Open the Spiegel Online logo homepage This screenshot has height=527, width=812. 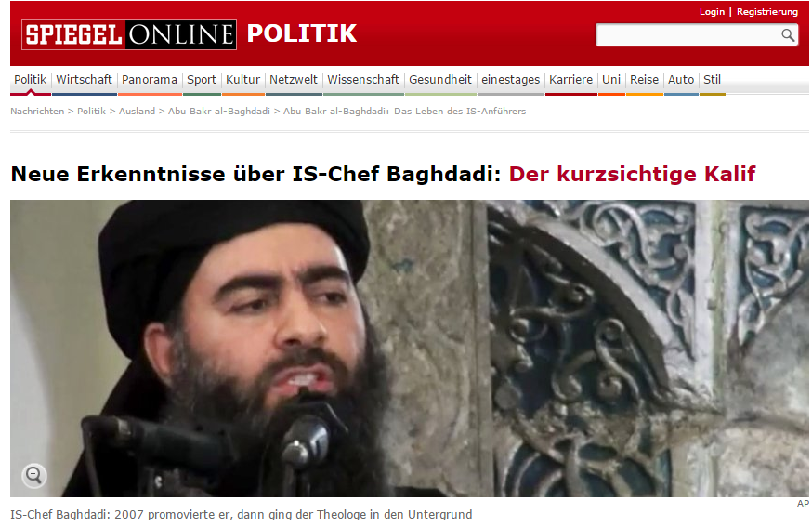click(x=129, y=34)
